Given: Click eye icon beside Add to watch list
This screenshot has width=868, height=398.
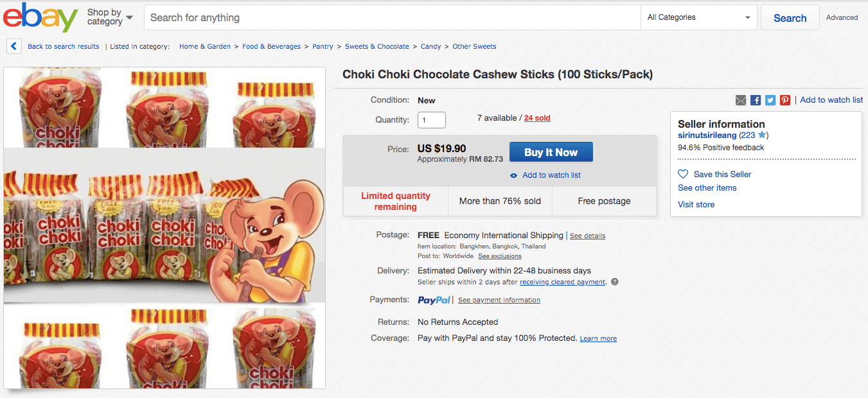Looking at the screenshot, I should click(513, 176).
